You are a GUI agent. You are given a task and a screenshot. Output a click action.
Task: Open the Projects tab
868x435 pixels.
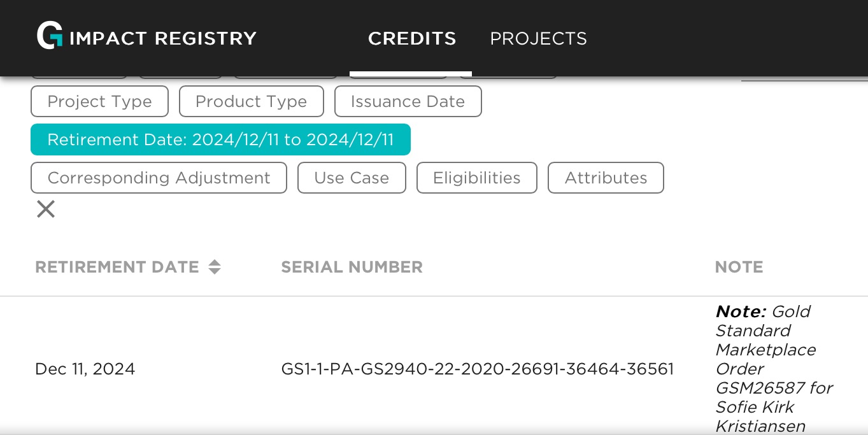(x=538, y=39)
